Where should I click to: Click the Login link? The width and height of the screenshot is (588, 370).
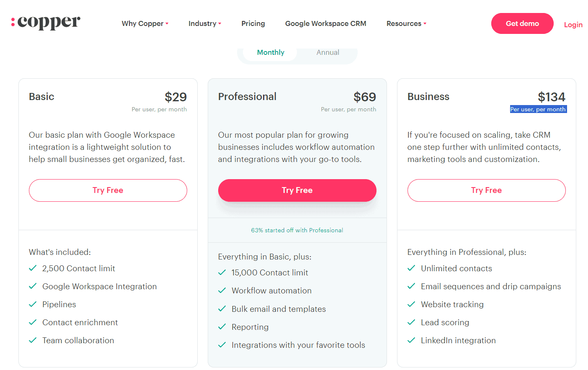(573, 24)
